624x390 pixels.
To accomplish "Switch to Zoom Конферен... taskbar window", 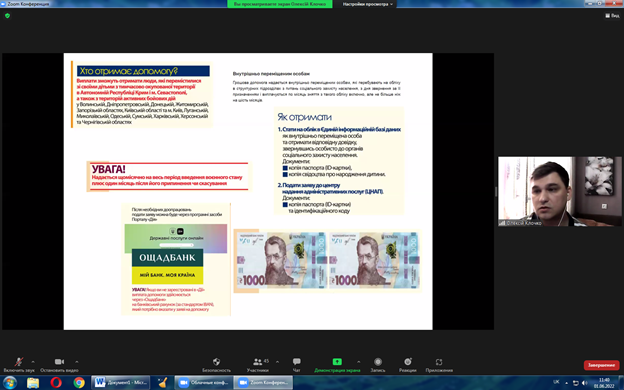I will tap(263, 382).
